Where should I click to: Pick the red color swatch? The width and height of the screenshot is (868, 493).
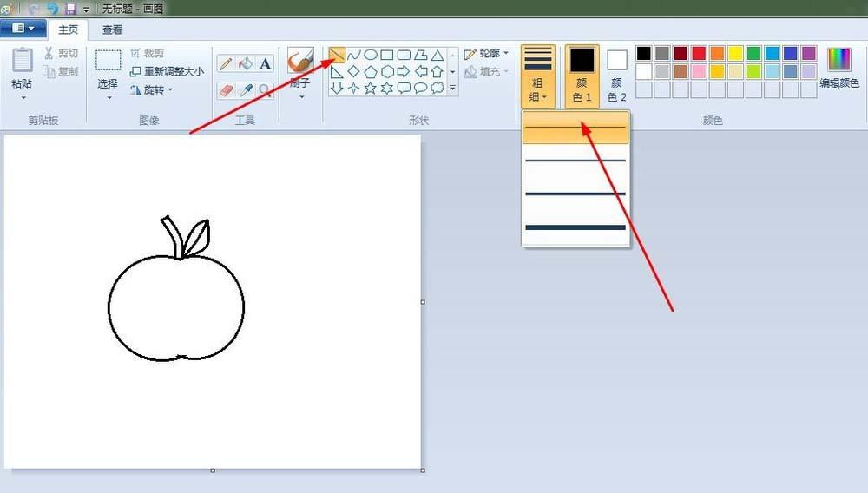[699, 53]
